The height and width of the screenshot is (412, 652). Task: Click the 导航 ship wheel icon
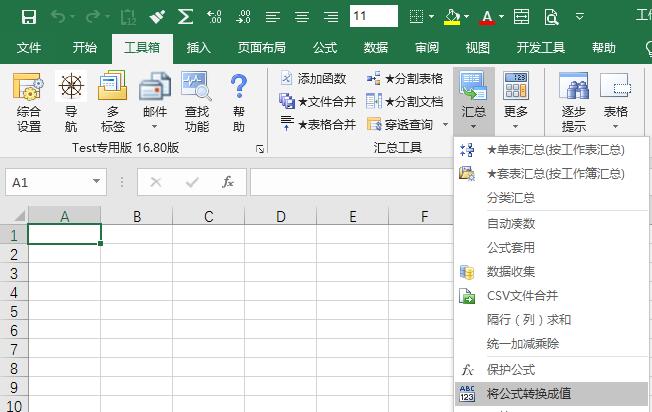tap(71, 103)
